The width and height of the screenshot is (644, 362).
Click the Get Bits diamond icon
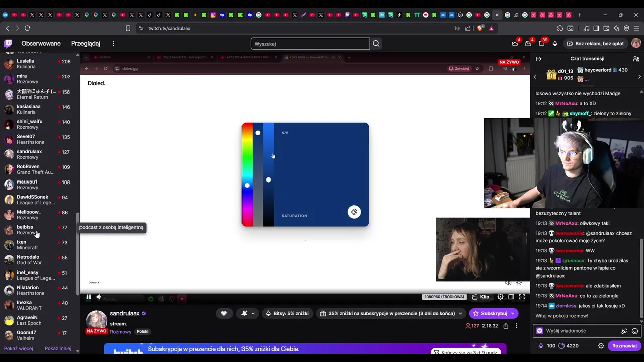555,44
